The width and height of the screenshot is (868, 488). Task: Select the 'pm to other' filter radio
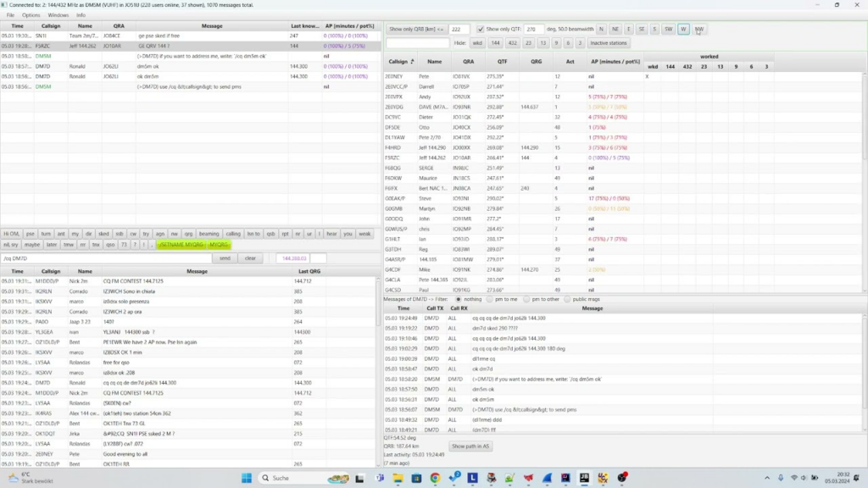click(526, 299)
